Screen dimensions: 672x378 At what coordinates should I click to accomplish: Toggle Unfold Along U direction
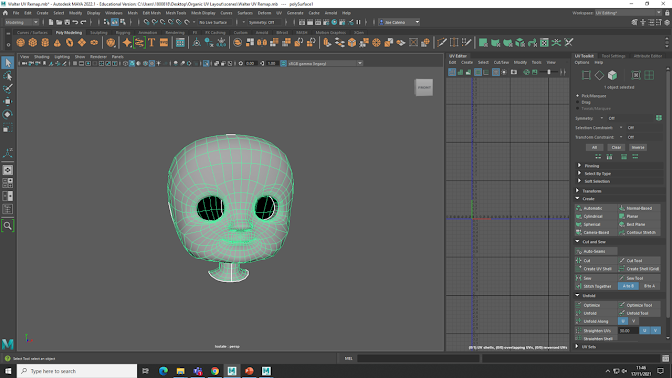(623, 321)
